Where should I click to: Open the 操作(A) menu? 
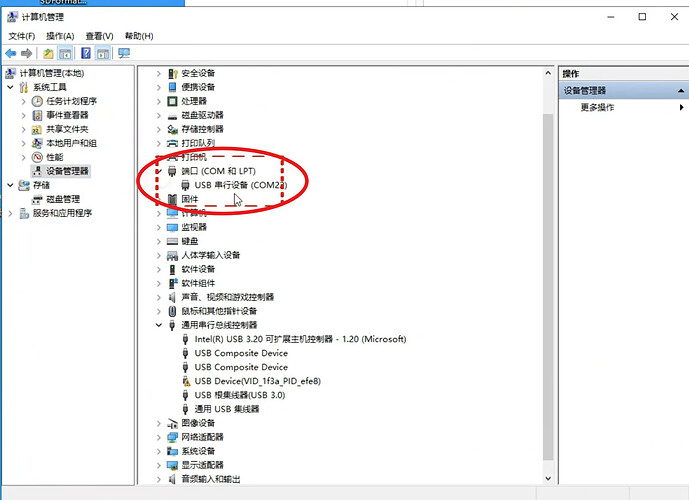pyautogui.click(x=60, y=36)
